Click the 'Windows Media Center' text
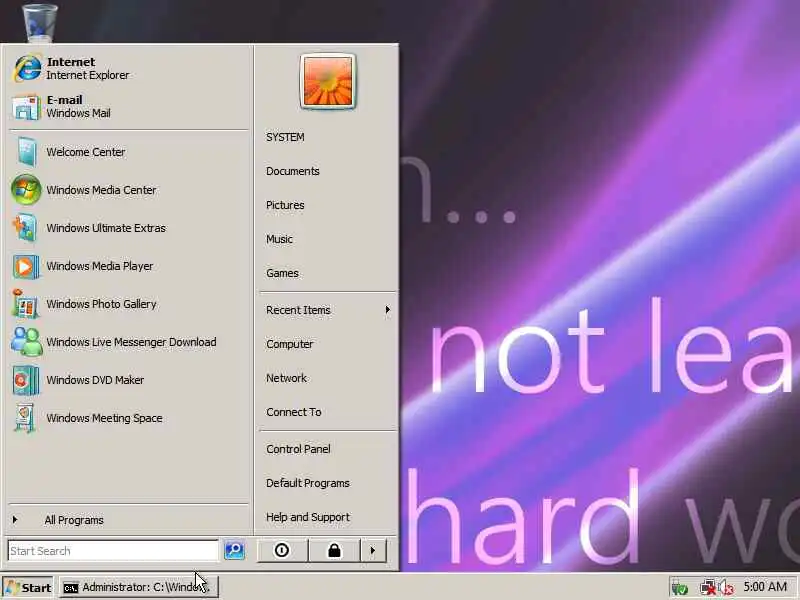Screen dimensions: 800x600 tap(101, 190)
